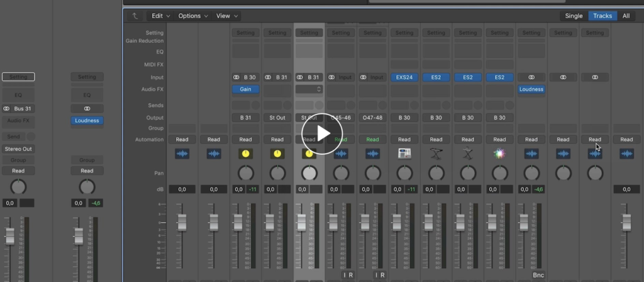Click Bnc bounce button on output strip
Image resolution: width=644 pixels, height=282 pixels.
pyautogui.click(x=538, y=275)
